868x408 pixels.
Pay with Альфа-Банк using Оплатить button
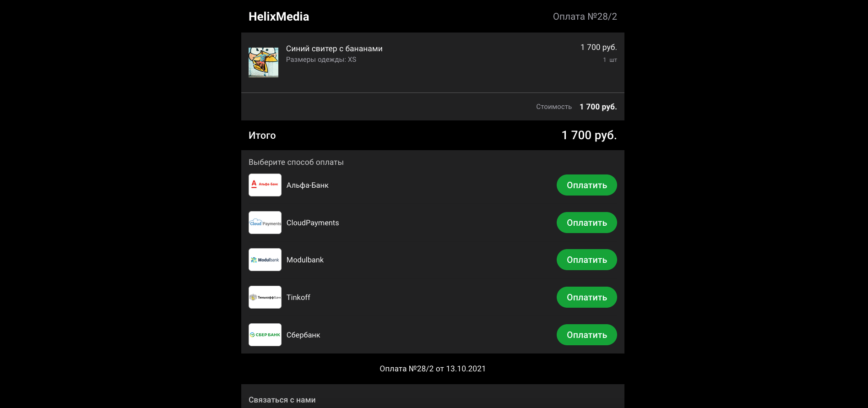(x=586, y=185)
